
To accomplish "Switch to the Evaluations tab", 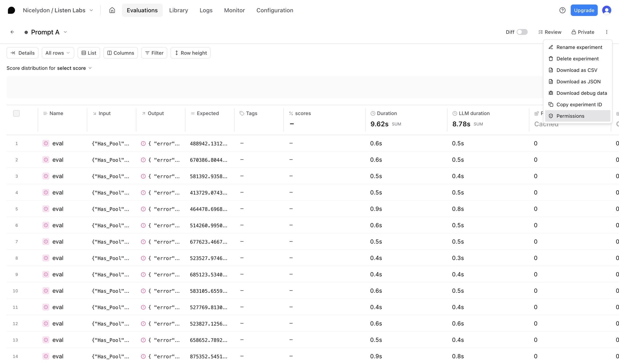I will point(142,10).
